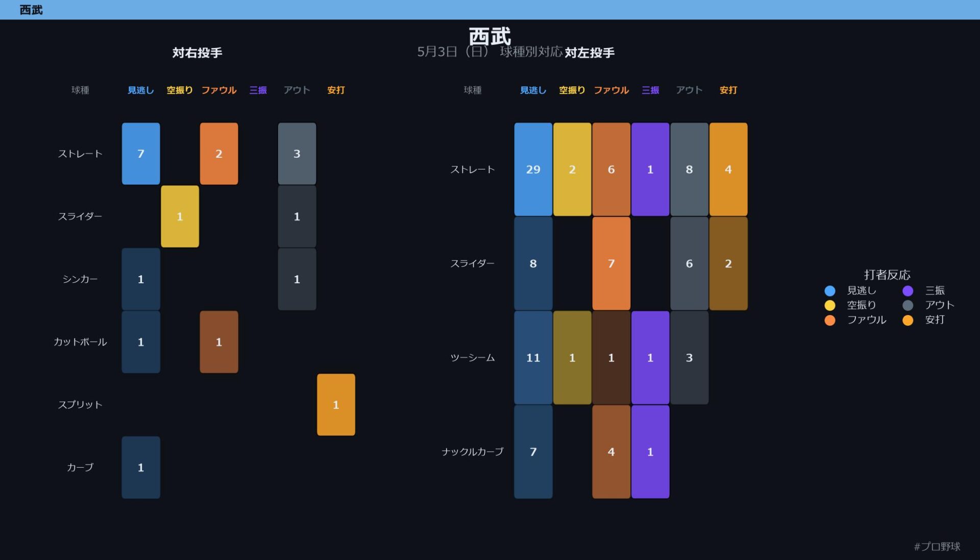
Task: Select the スライダー ファウル cell showing 7
Action: pos(611,263)
